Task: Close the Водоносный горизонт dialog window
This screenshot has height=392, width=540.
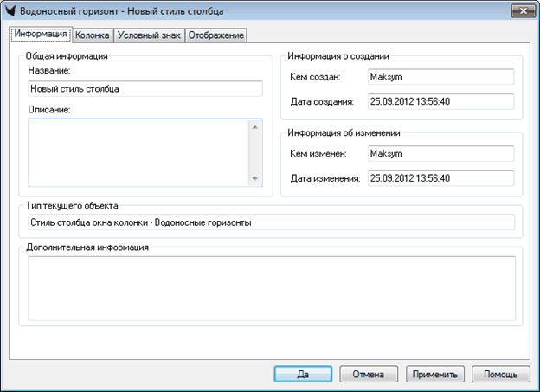Action: pyautogui.click(x=519, y=11)
